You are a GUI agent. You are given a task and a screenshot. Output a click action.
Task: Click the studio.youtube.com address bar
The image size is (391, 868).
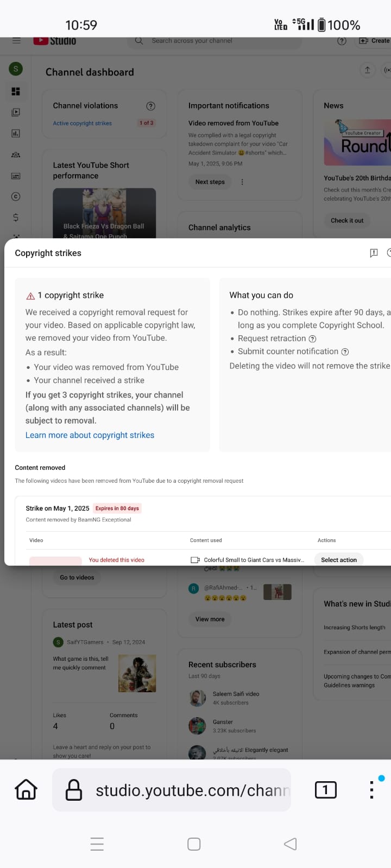tap(172, 790)
